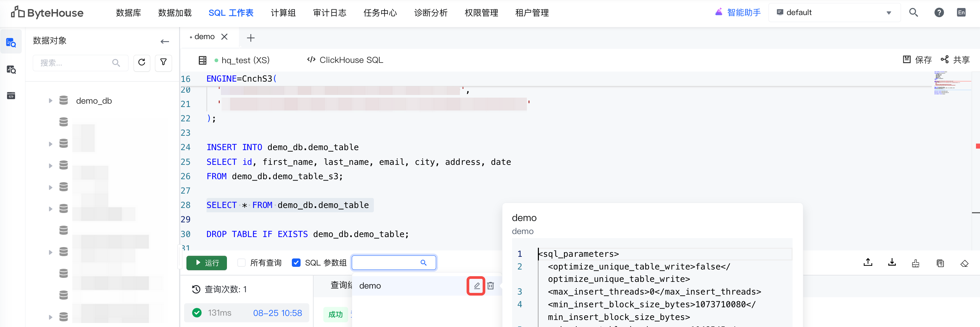Open the ClickHouse SQL dialect selector
The image size is (980, 327).
(x=345, y=60)
